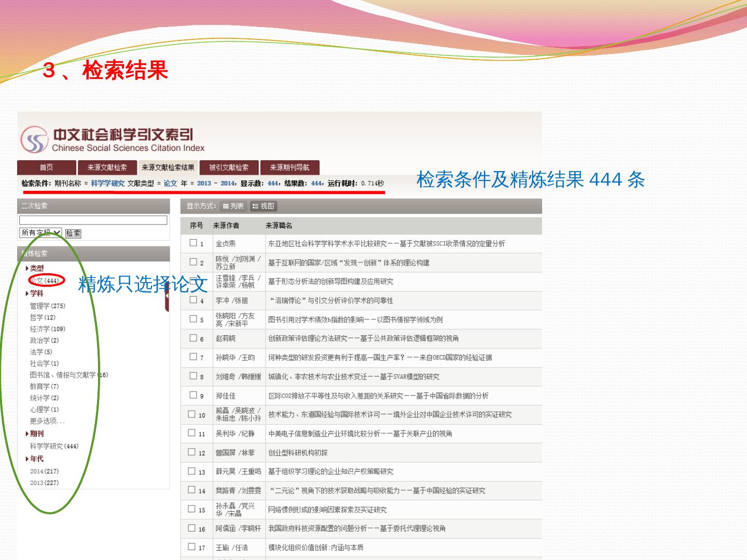
Task: Select checkbox for row 16 阿儒涵/李晓轩
Action: coord(192,528)
